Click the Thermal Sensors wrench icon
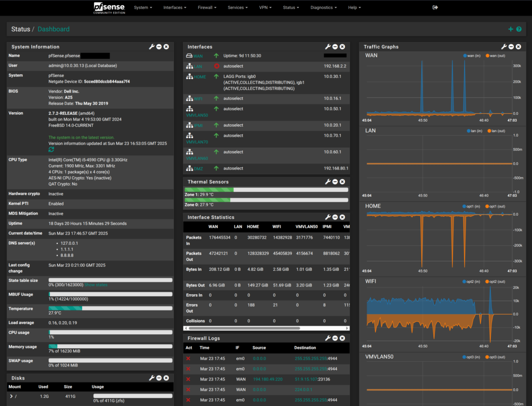Screen dimensions: 532x406 [328, 182]
